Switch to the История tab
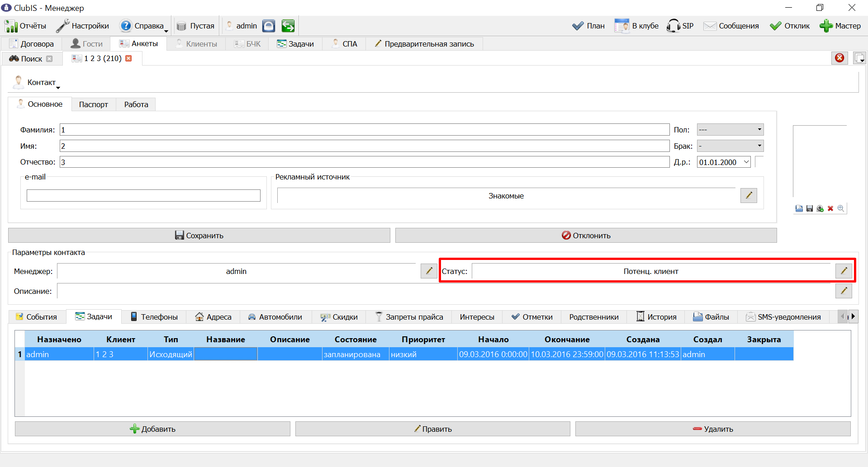Image resolution: width=868 pixels, height=467 pixels. tap(656, 317)
